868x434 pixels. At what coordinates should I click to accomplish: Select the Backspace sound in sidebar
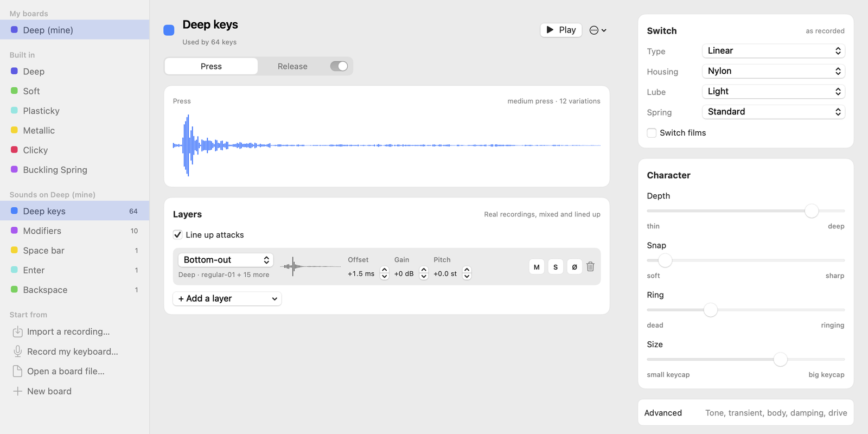coord(75,290)
